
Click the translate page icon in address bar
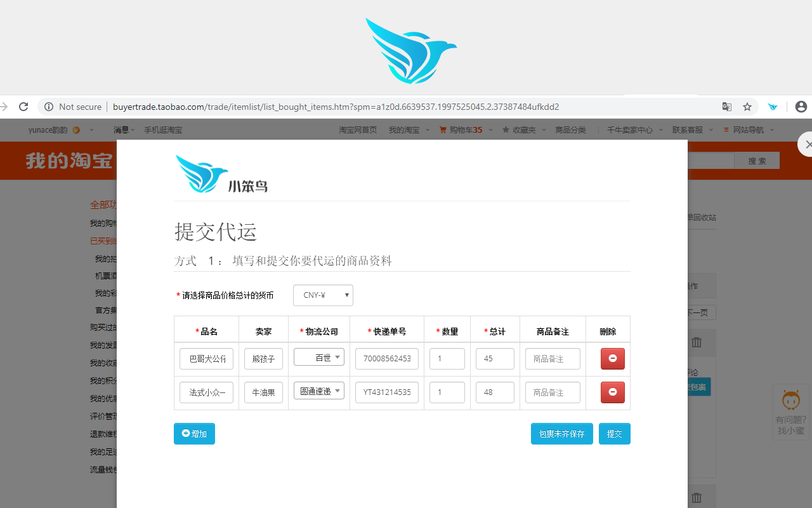727,107
